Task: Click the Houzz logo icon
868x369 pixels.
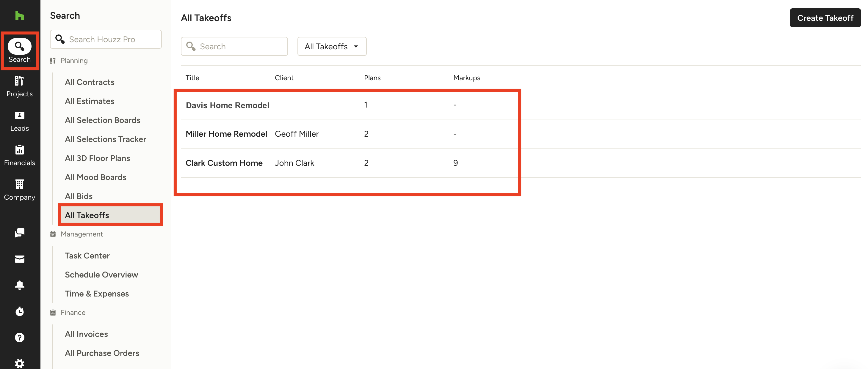Action: [x=20, y=15]
